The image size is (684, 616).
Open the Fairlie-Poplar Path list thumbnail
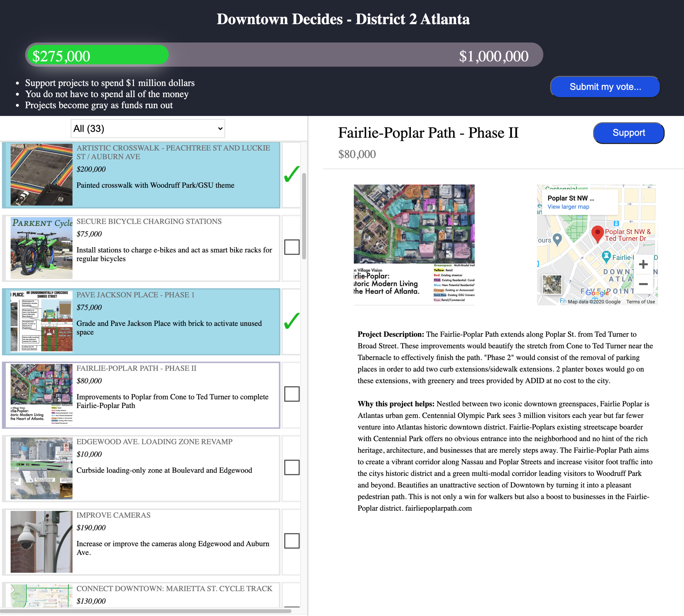tap(41, 395)
